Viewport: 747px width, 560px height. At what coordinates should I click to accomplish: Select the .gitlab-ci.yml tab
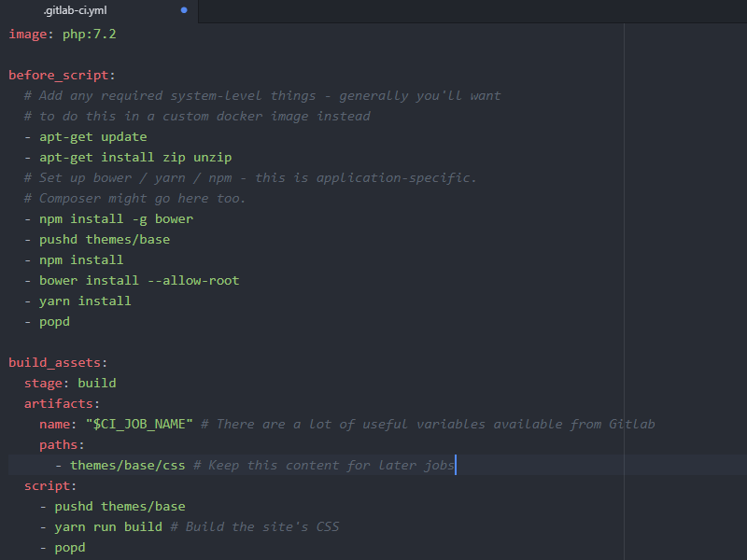point(75,10)
